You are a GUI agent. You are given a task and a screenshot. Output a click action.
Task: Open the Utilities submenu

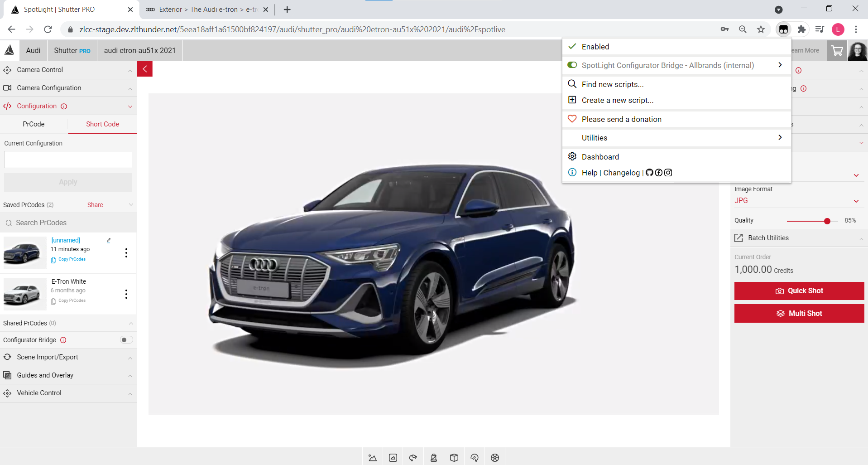pos(676,138)
